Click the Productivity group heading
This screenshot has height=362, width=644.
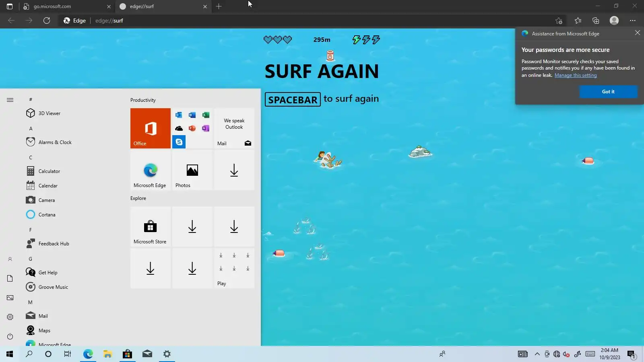tap(143, 100)
